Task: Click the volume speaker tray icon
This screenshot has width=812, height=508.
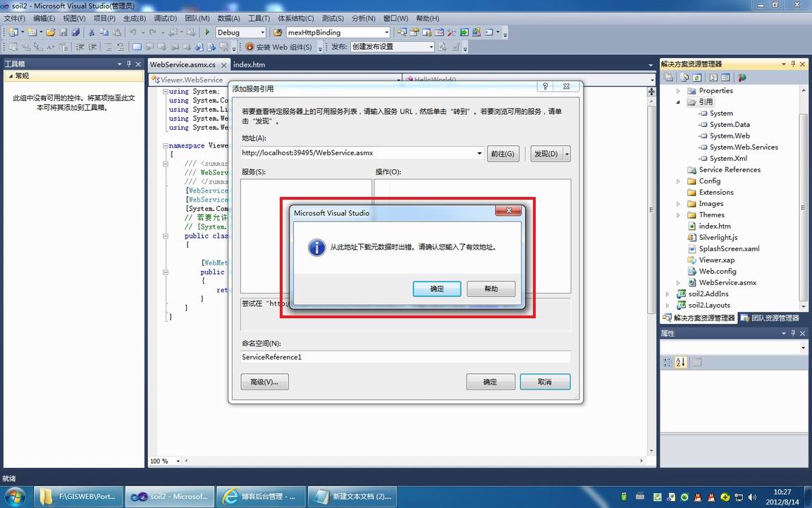Action: coord(752,497)
